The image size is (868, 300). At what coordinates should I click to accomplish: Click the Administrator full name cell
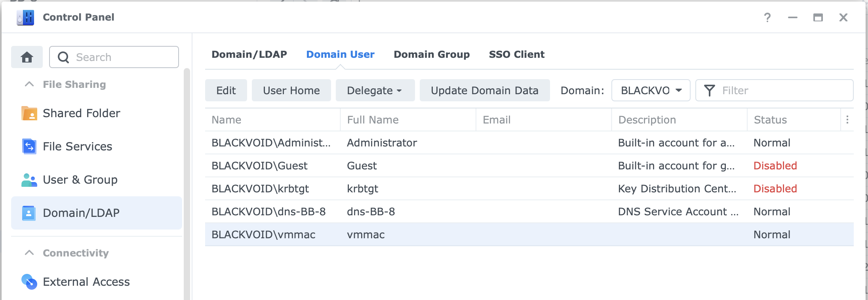pos(382,142)
